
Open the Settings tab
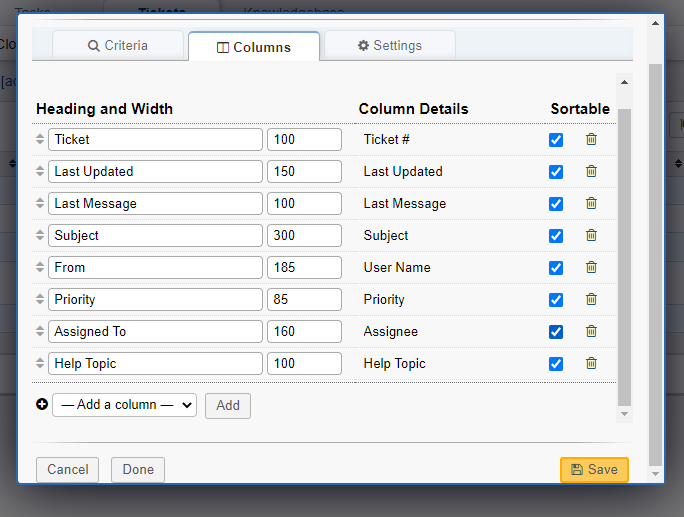pyautogui.click(x=390, y=46)
